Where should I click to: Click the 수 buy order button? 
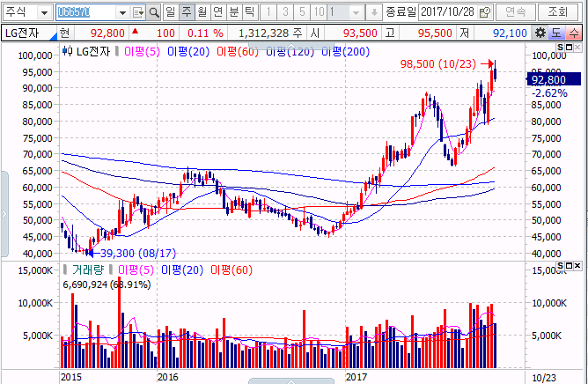tap(574, 33)
